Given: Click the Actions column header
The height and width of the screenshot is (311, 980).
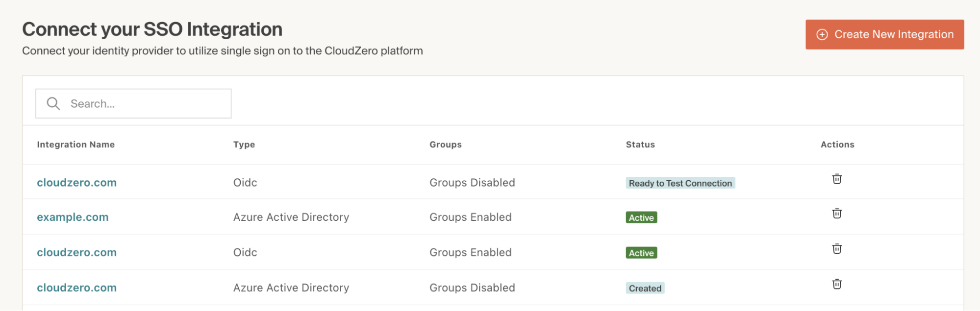Looking at the screenshot, I should click(x=837, y=144).
